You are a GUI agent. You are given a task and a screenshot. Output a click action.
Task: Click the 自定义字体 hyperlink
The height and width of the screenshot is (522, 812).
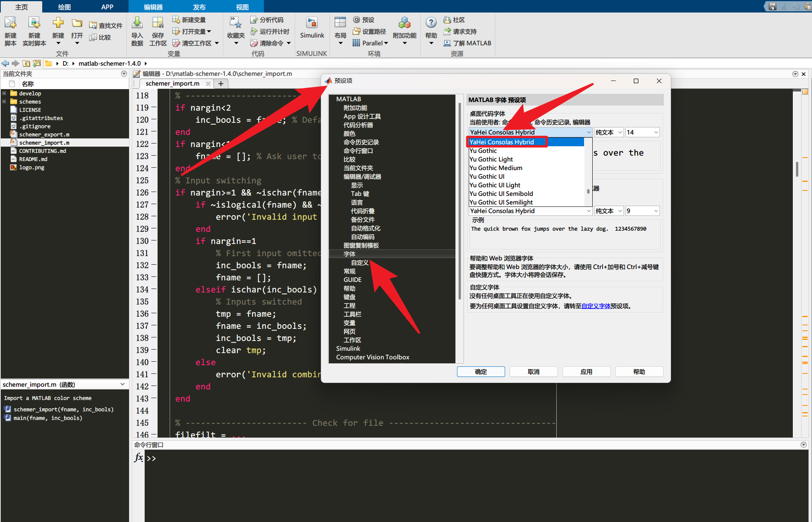(596, 306)
